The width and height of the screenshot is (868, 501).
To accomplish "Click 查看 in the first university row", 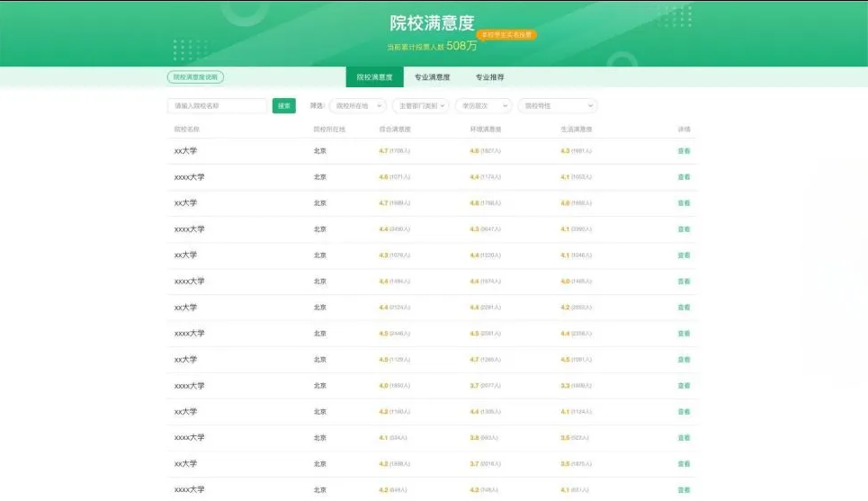I will (684, 151).
